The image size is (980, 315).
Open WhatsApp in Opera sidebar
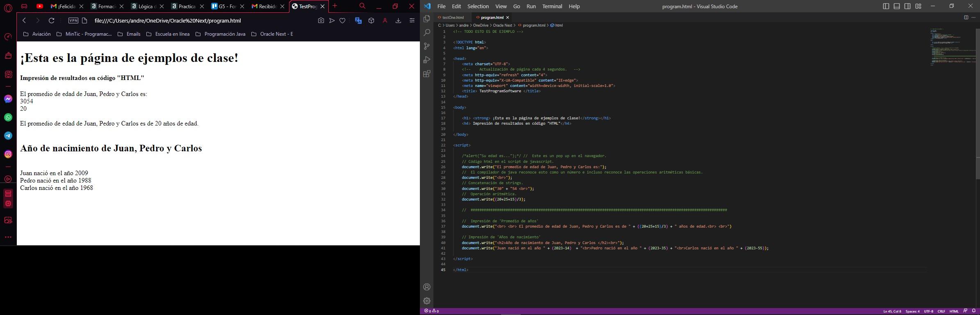[8, 117]
